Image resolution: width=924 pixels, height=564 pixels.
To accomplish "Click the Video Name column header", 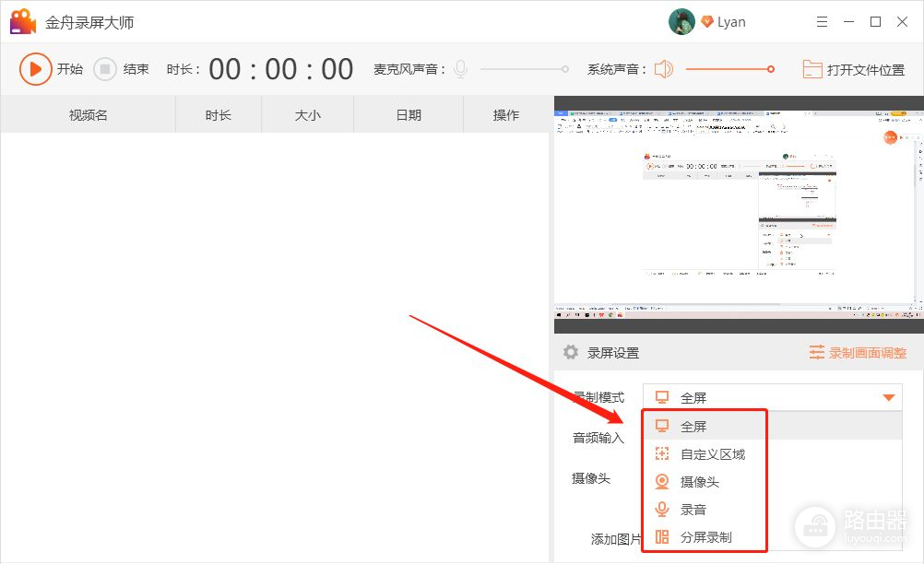I will [89, 115].
